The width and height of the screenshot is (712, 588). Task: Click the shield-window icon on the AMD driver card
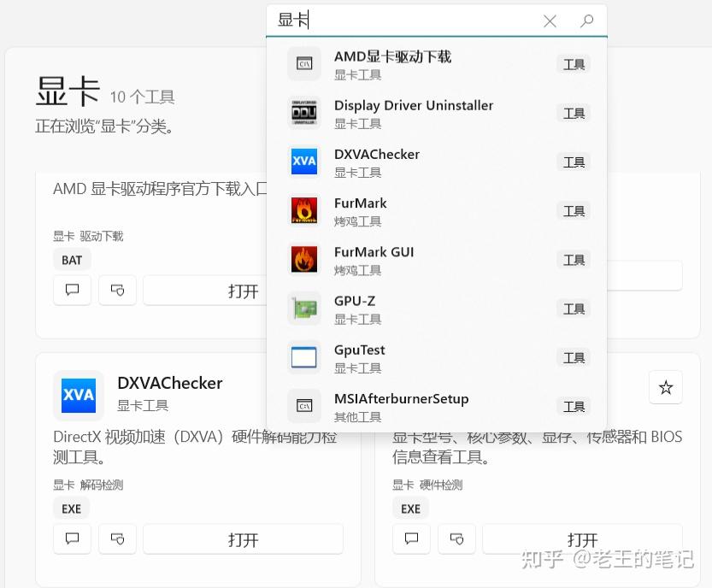pos(118,290)
